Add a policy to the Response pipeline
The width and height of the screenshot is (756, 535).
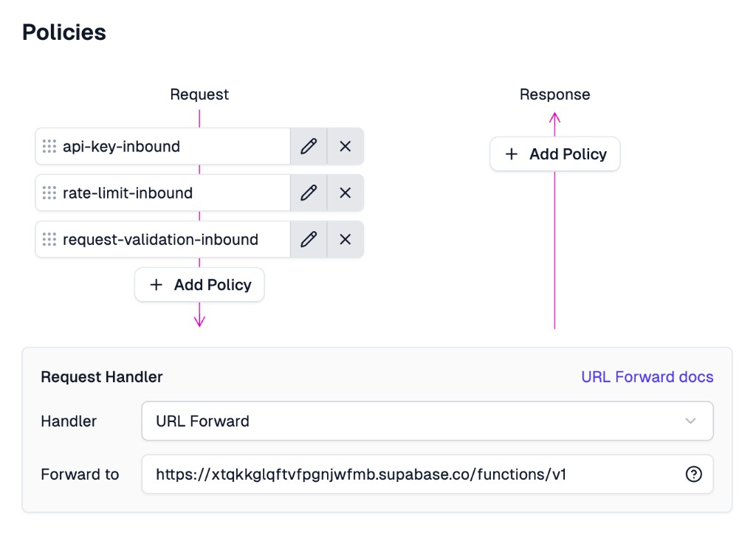[x=554, y=153]
